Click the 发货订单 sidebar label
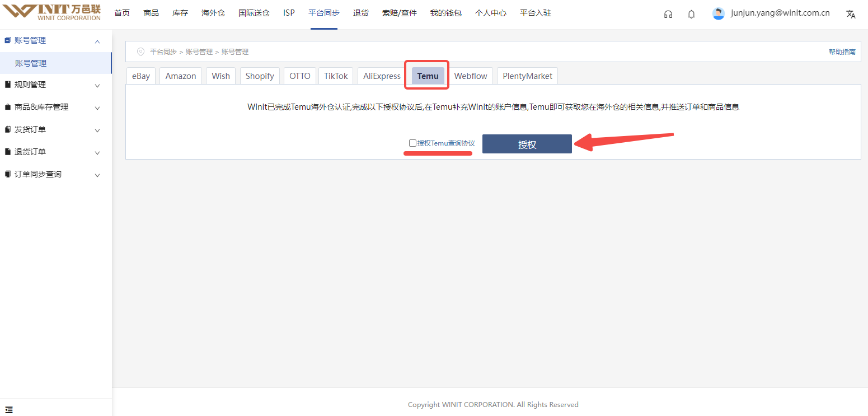This screenshot has height=416, width=868. 30,129
